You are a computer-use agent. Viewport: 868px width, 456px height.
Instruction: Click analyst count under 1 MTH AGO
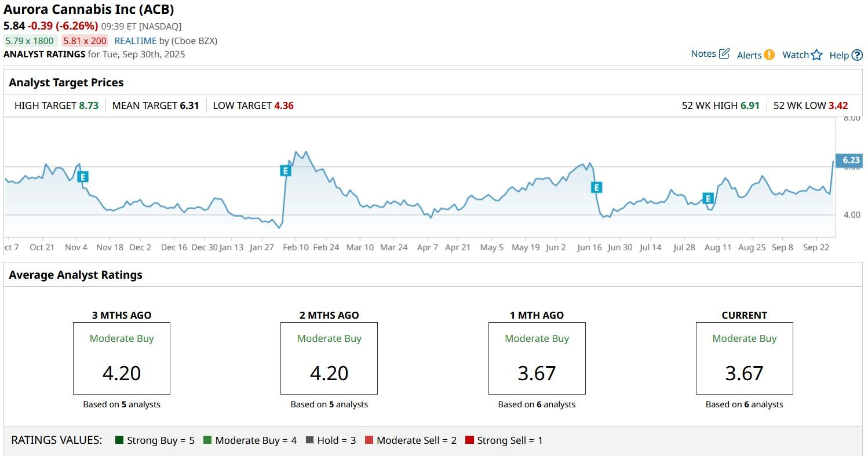[537, 404]
